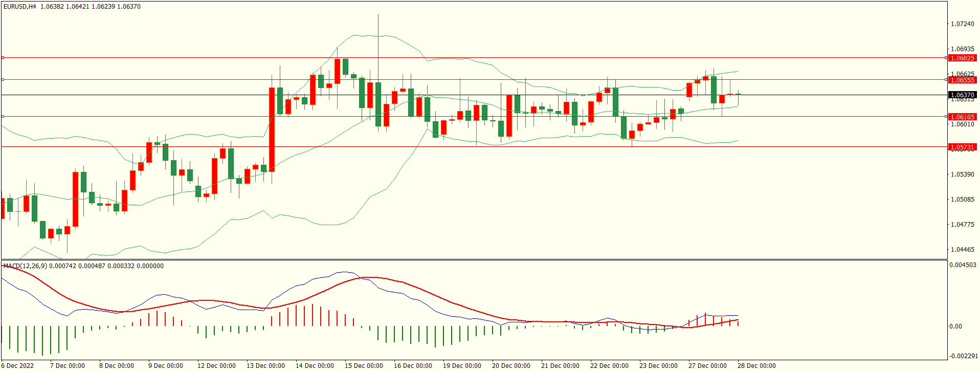This screenshot has height=372, width=980.
Task: Click the 9 Dec 00:00 time label
Action: click(x=166, y=366)
